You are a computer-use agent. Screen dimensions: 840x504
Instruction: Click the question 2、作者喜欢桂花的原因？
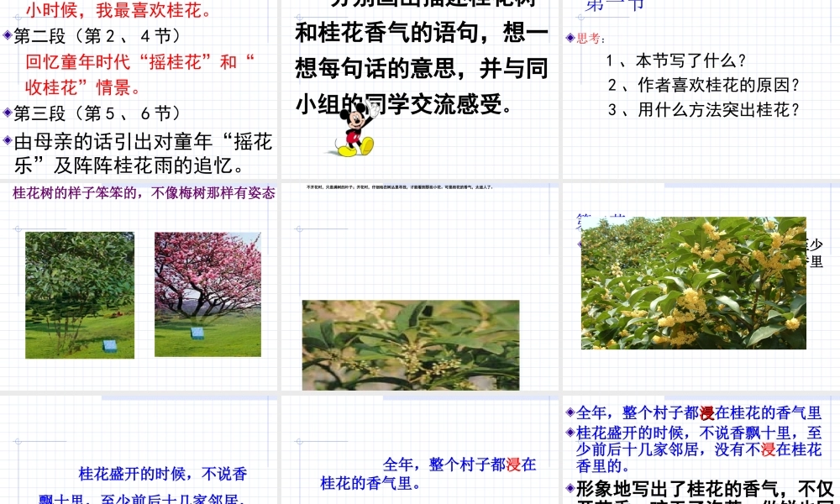point(704,85)
